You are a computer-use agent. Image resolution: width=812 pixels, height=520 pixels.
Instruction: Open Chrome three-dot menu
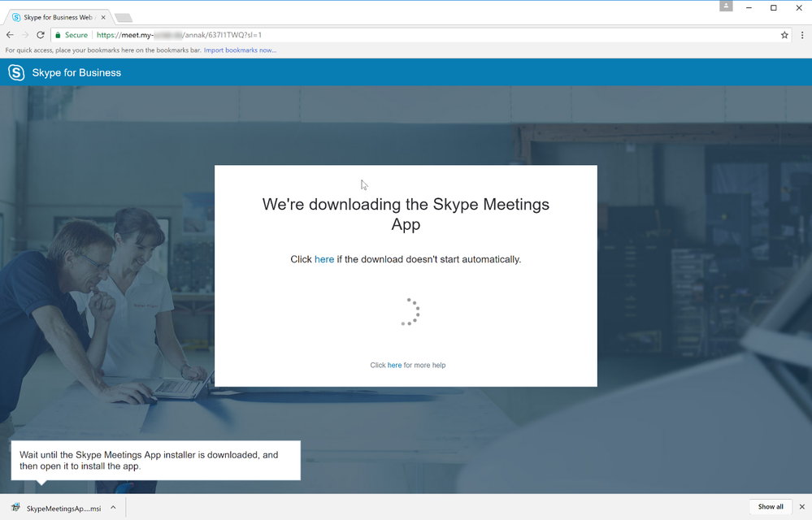(x=802, y=35)
